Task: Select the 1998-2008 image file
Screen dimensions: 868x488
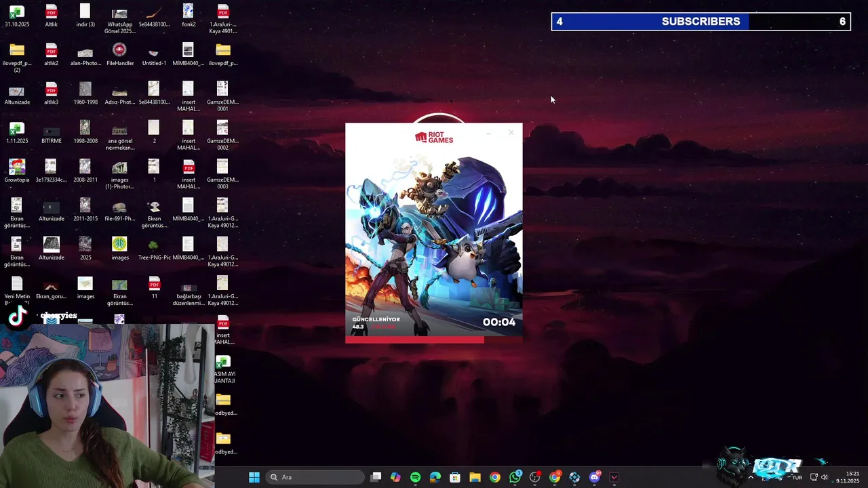Action: point(85,133)
